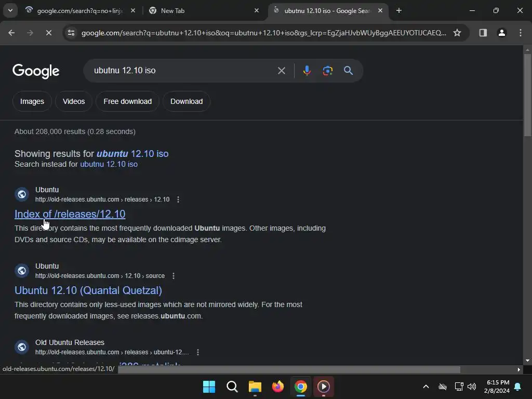
Task: View site information icon in address bar
Action: pyautogui.click(x=71, y=33)
